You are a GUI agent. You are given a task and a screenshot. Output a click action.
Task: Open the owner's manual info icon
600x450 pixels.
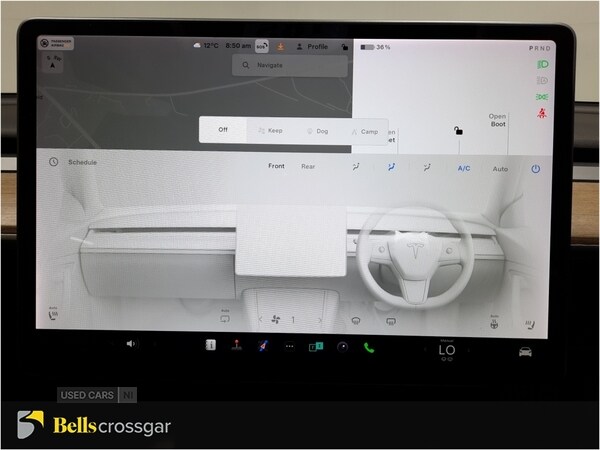click(x=210, y=346)
